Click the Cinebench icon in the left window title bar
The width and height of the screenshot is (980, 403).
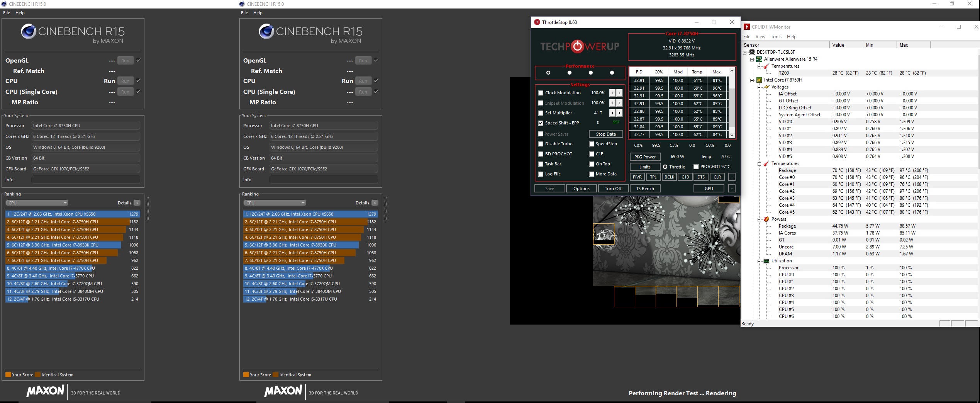[x=4, y=4]
